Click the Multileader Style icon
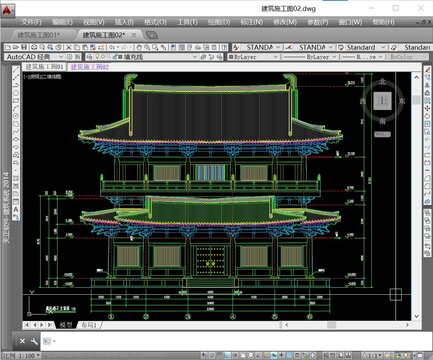Viewport: 433px width, 360px height. (394, 47)
